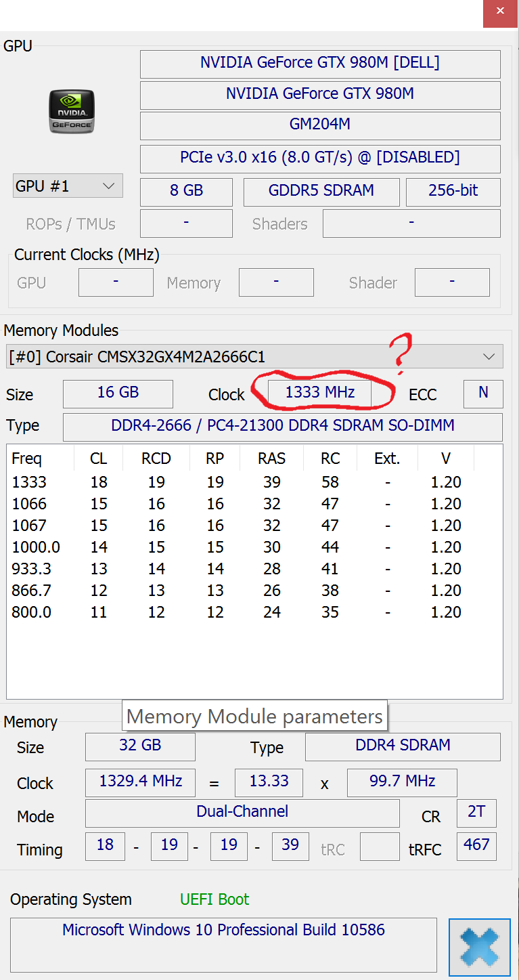
Task: Click the Memory Module parameters tooltip
Action: click(x=254, y=717)
